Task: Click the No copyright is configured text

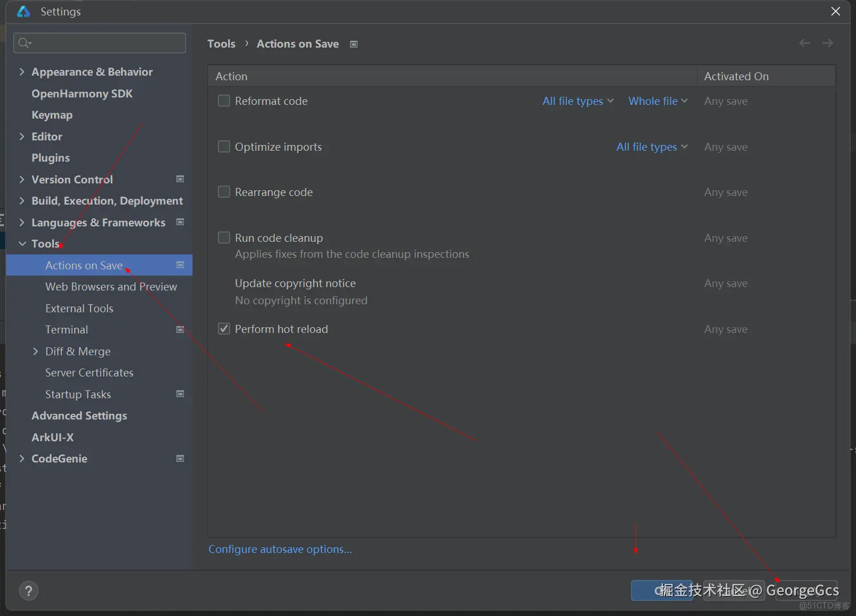Action: (301, 300)
